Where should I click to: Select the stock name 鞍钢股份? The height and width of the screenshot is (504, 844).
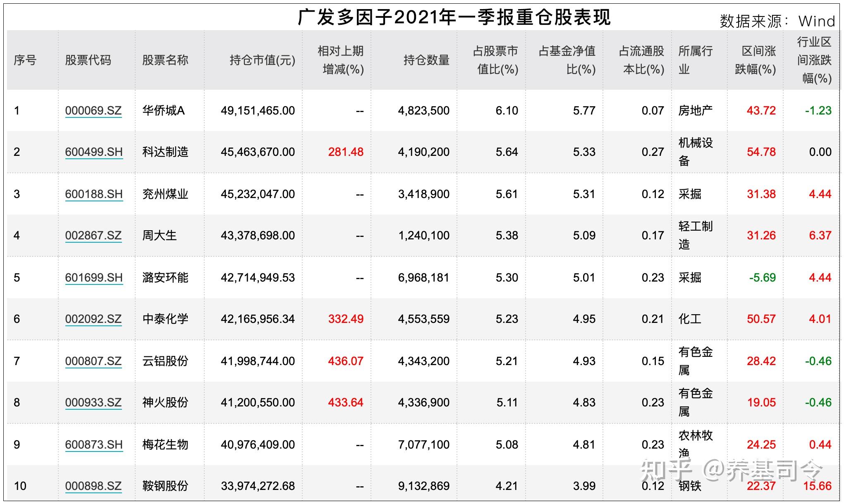[165, 486]
